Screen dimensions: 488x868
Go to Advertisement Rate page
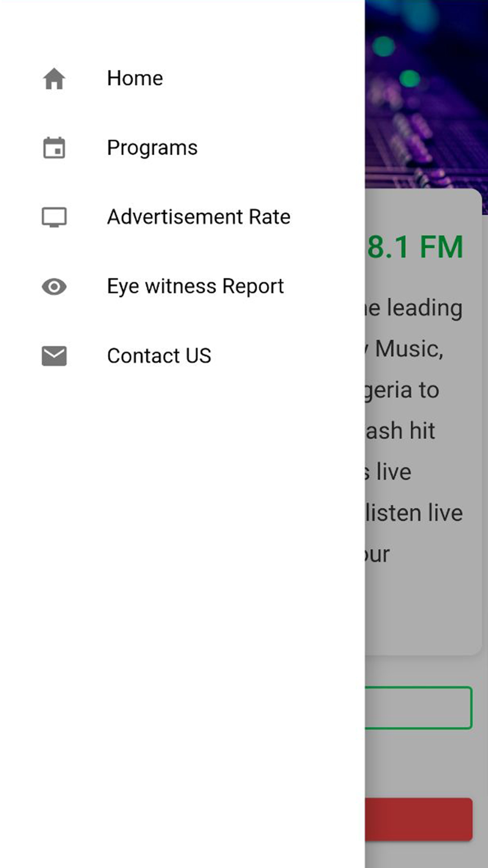[x=183, y=217]
